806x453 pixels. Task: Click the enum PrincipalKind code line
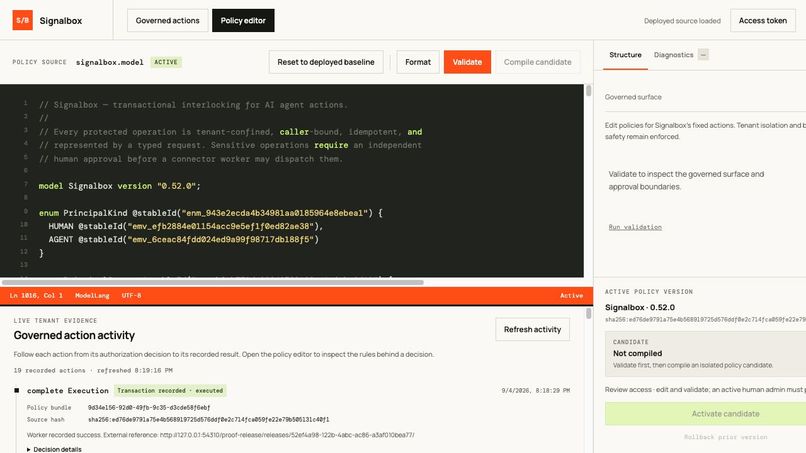tap(211, 212)
